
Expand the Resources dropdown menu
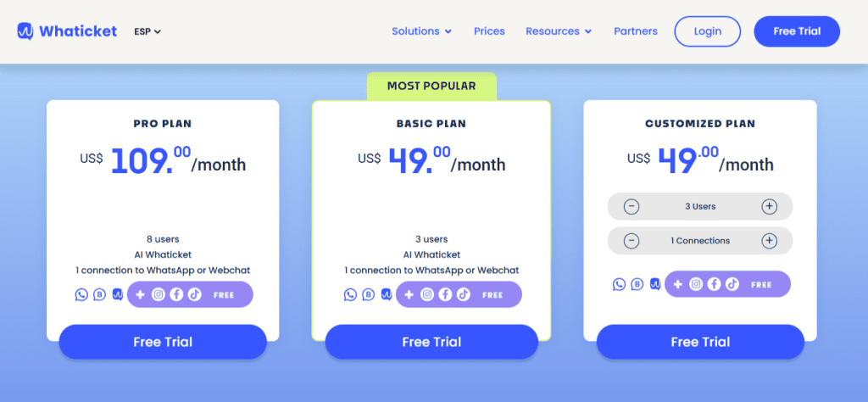558,31
